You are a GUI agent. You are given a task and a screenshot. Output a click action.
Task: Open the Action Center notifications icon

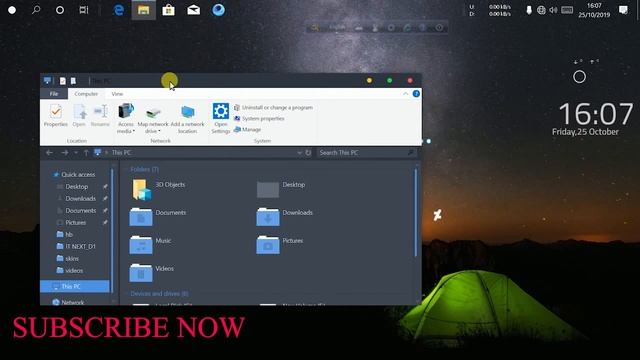pos(623,10)
